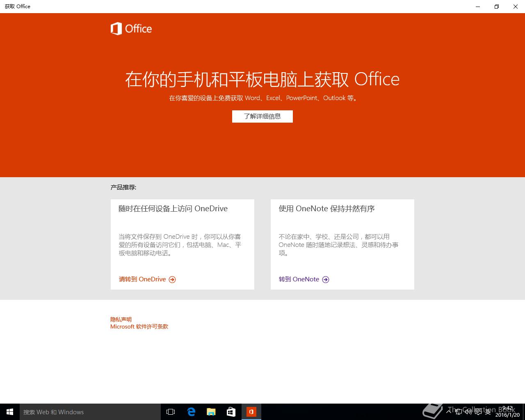Open the Windows Start menu

click(10, 412)
